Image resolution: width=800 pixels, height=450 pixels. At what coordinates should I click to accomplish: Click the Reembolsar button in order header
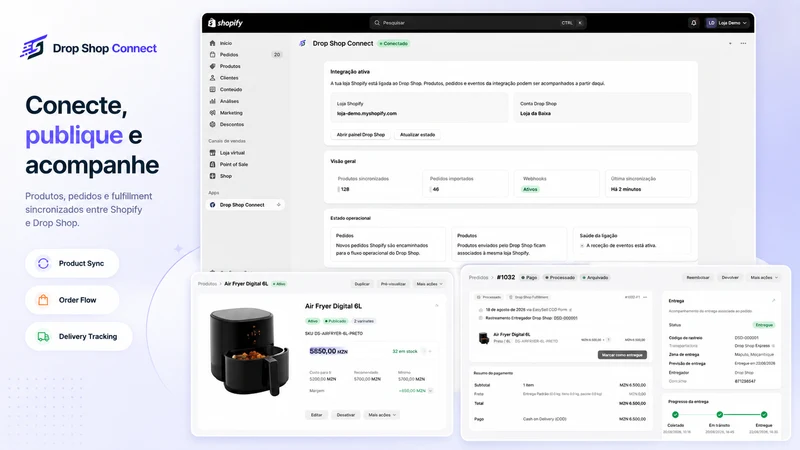click(x=698, y=278)
